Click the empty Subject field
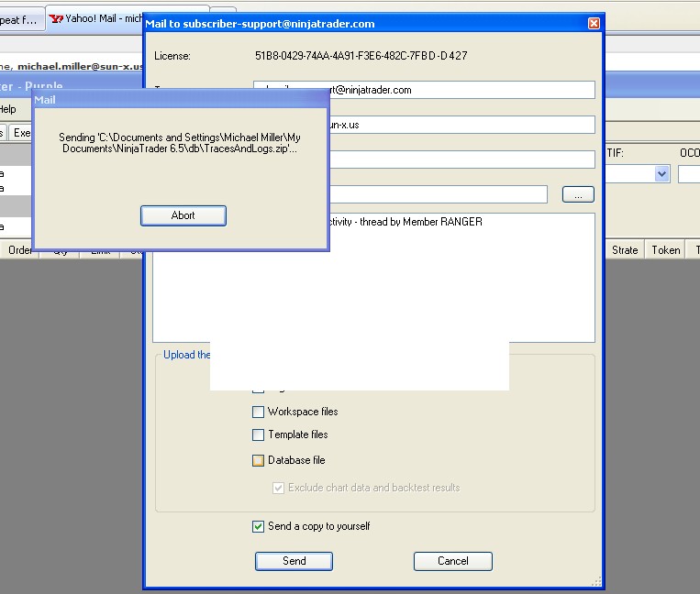Image resolution: width=700 pixels, height=594 pixels. click(x=462, y=159)
